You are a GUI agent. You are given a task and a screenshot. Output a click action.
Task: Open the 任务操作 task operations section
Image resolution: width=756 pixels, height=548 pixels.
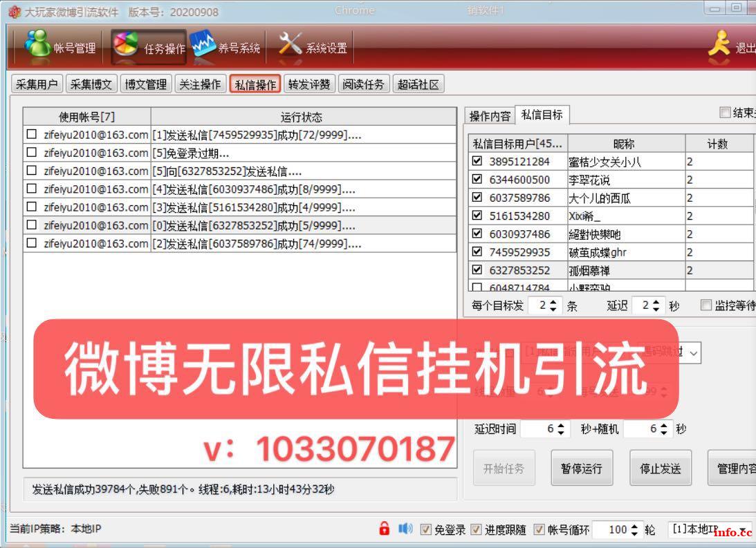point(149,47)
